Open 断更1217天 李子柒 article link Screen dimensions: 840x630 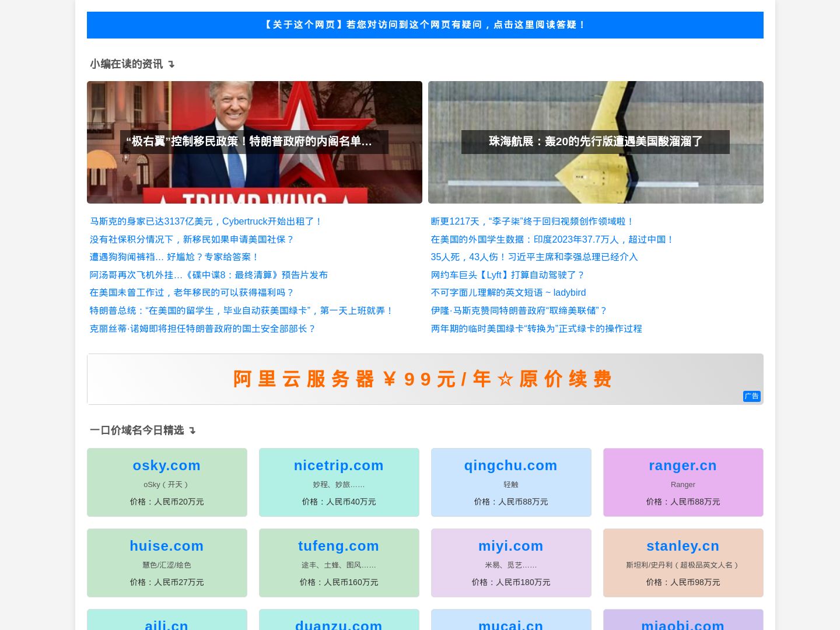[x=532, y=222]
